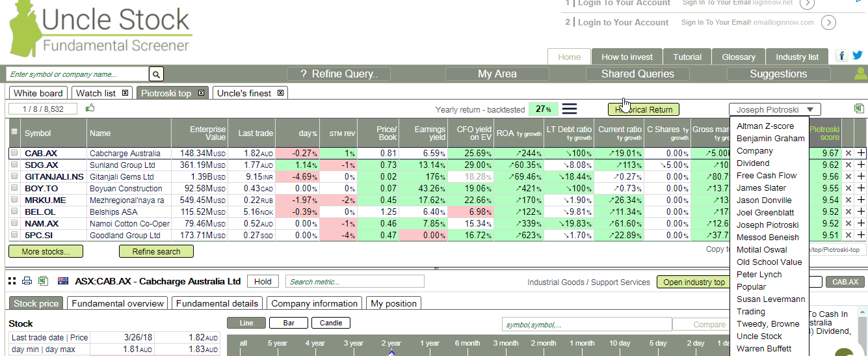Click the Australian flag icon beside ASX:CAB.AX
This screenshot has width=868, height=356.
63,281
